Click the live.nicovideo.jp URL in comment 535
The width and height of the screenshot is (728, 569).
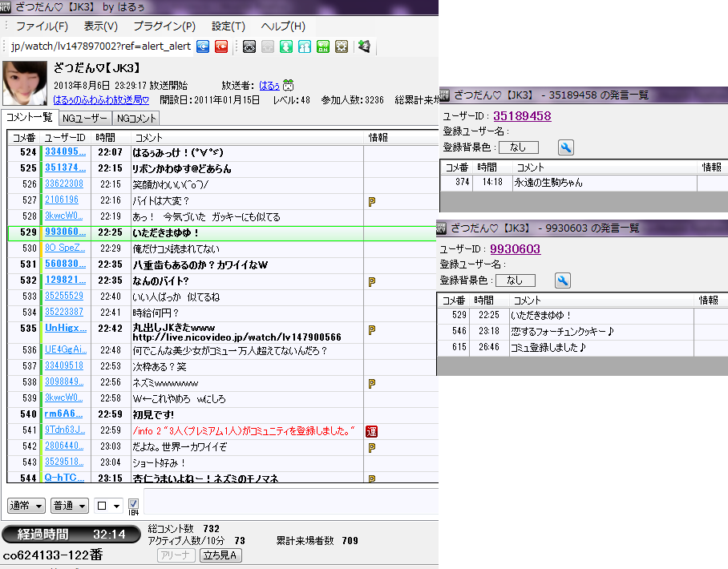[x=237, y=337]
